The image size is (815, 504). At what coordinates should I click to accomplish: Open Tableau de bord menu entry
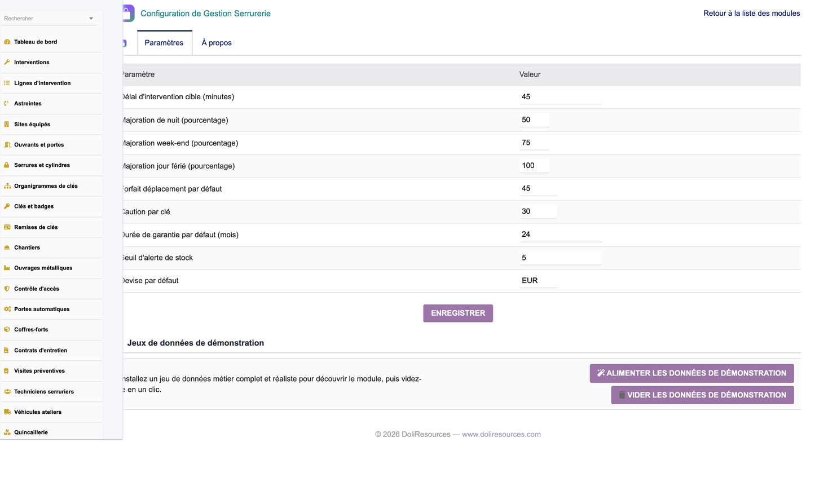coord(36,42)
